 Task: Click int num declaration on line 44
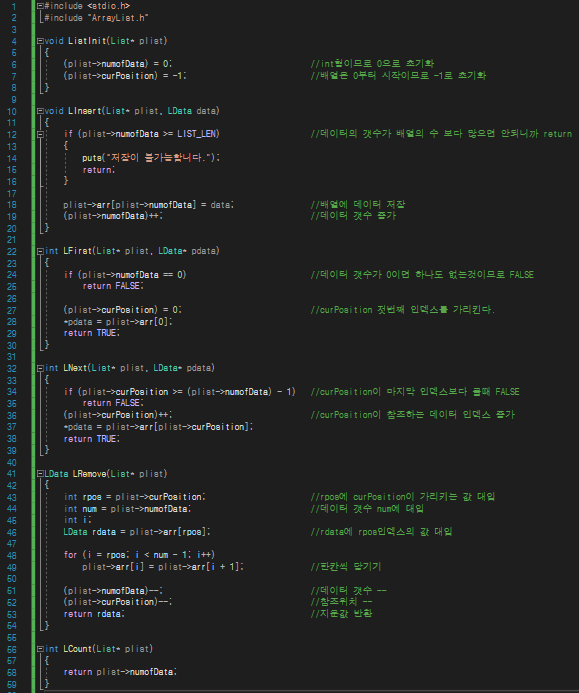pos(127,509)
